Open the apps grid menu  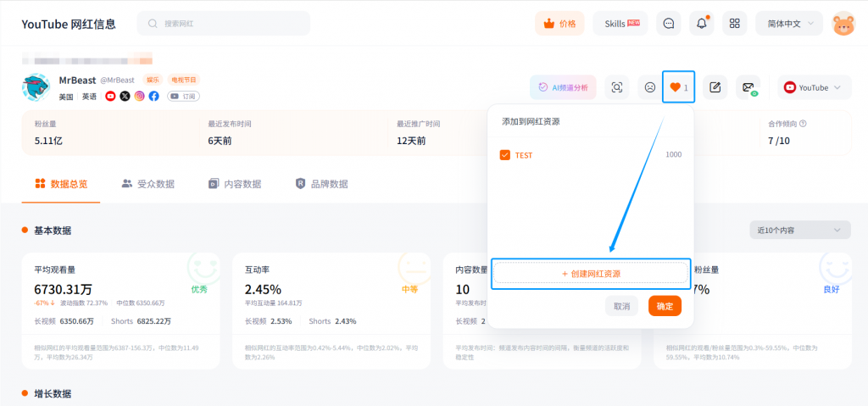point(735,24)
